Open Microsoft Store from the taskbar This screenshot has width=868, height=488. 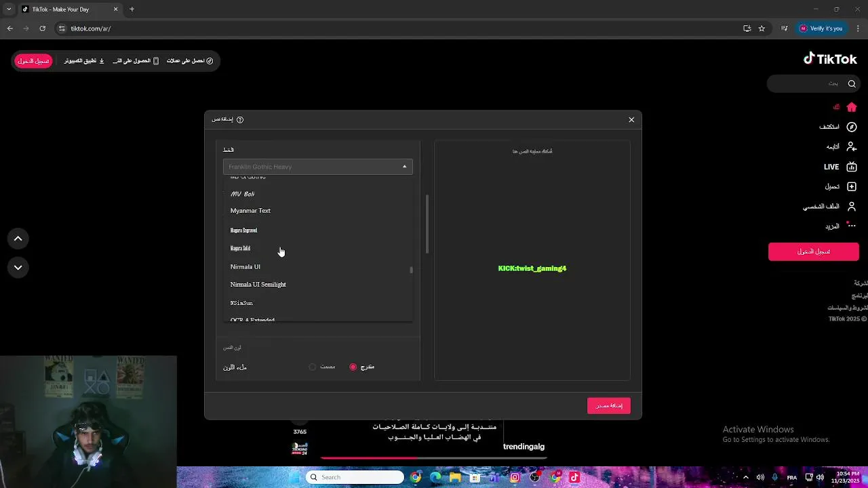475,477
